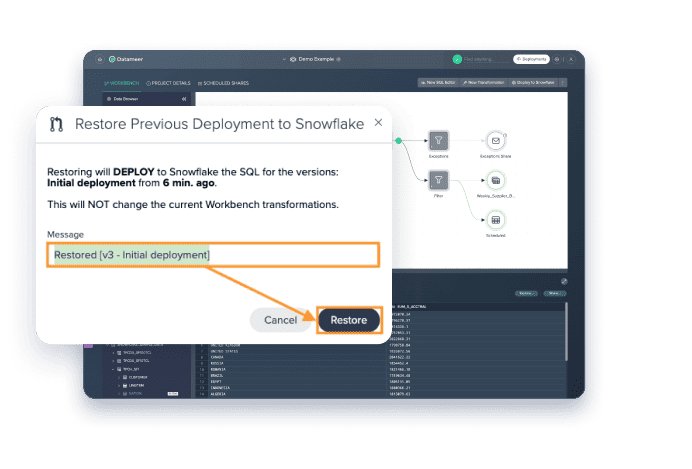Click the EGYPT cell

pos(216,382)
